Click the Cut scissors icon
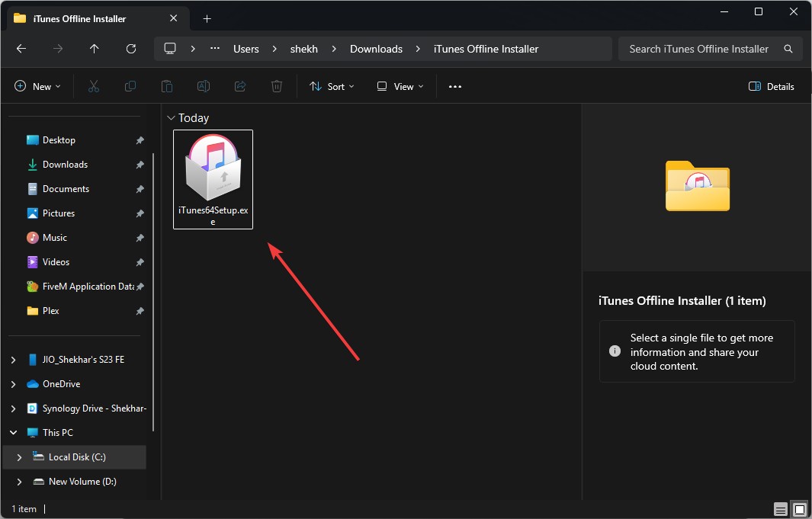This screenshot has height=519, width=812. click(94, 86)
